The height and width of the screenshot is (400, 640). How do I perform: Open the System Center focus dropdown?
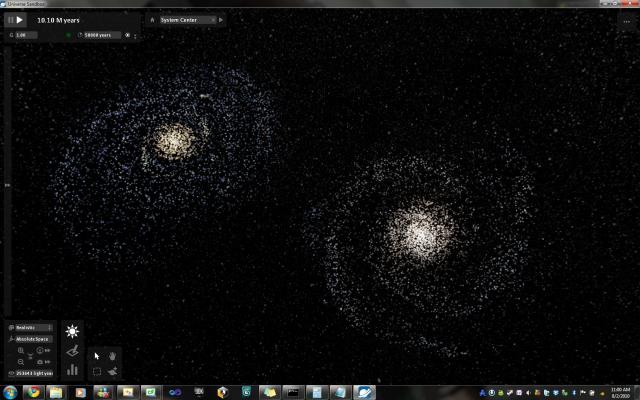[188, 20]
